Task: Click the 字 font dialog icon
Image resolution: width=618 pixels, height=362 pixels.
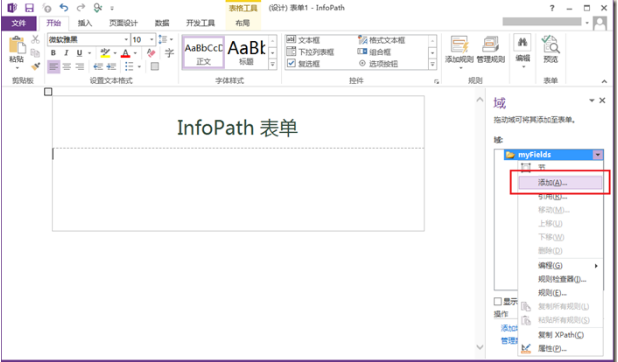Action: point(169,53)
